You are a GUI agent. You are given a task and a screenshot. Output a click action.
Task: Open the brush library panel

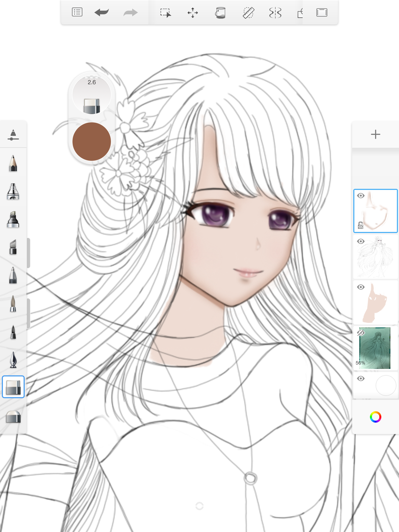point(13,135)
